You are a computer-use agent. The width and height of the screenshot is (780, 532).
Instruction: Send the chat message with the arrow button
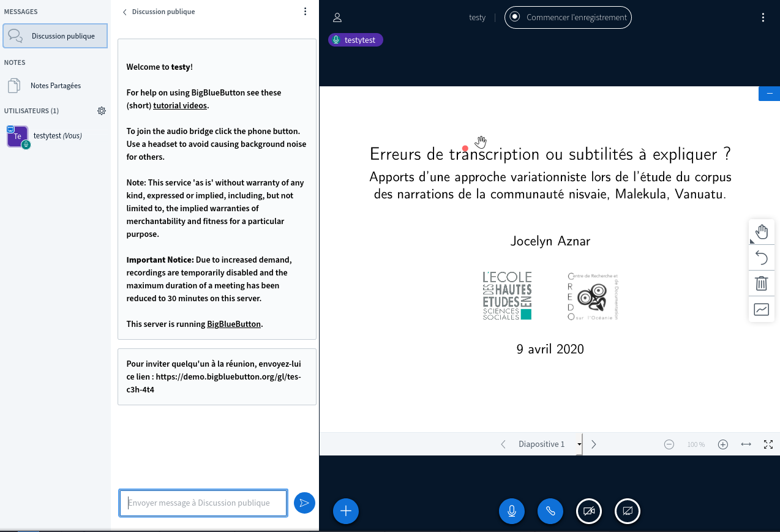coord(304,503)
